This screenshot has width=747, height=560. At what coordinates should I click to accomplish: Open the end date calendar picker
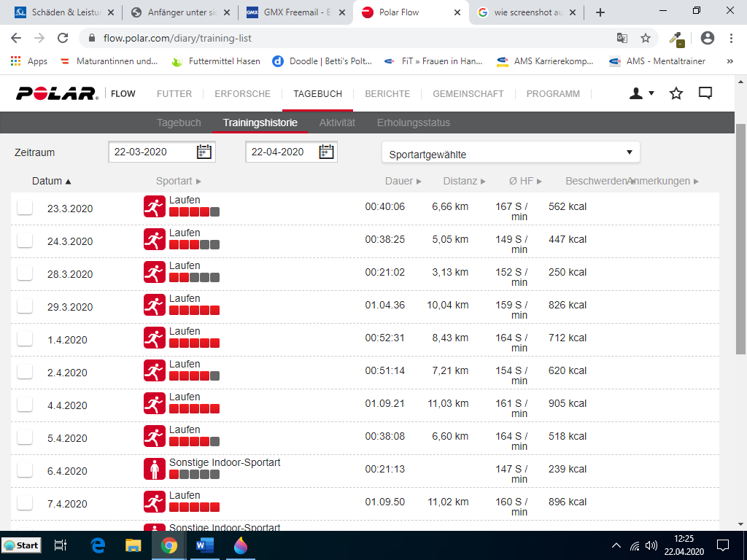point(326,152)
